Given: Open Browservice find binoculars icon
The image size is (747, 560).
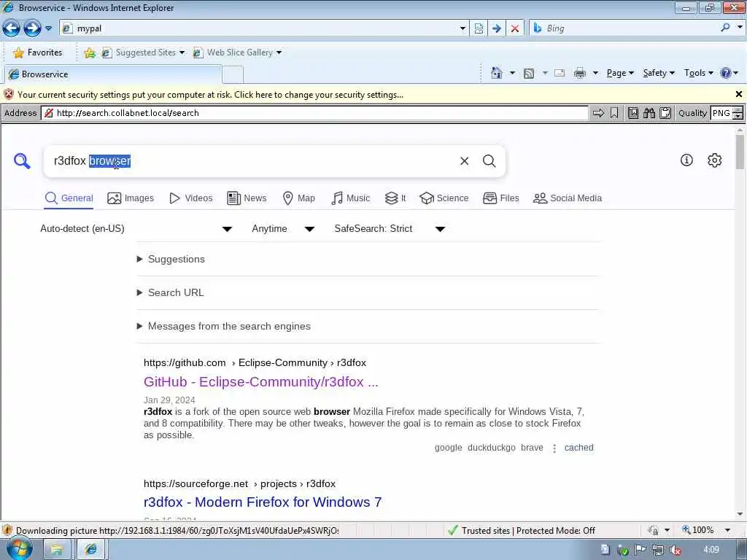Looking at the screenshot, I should [x=649, y=113].
